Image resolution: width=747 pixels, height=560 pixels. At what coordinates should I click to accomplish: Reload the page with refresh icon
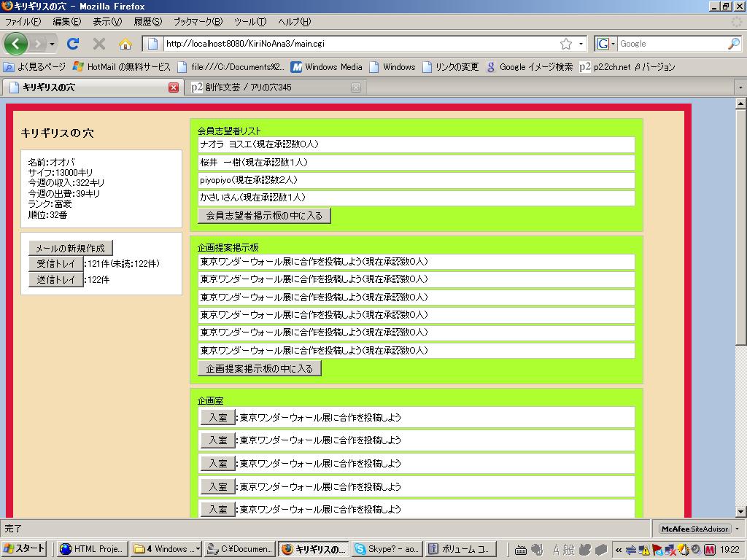pyautogui.click(x=73, y=44)
